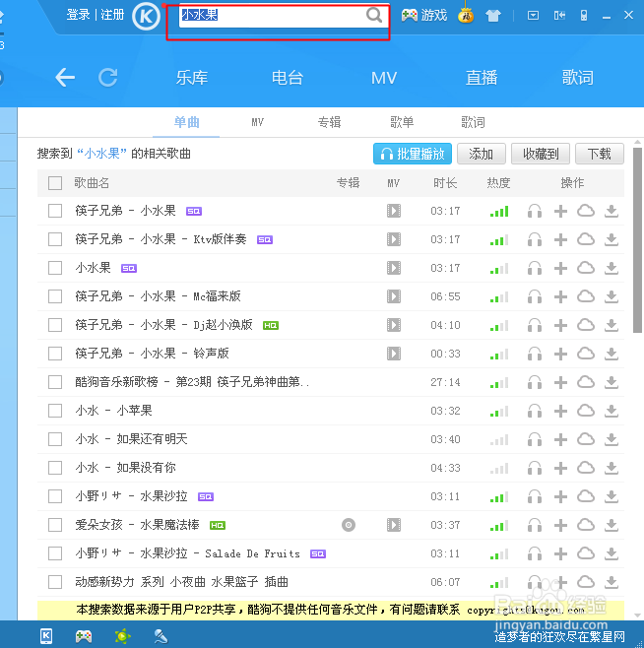Open the games controller icon in title bar

(x=410, y=16)
